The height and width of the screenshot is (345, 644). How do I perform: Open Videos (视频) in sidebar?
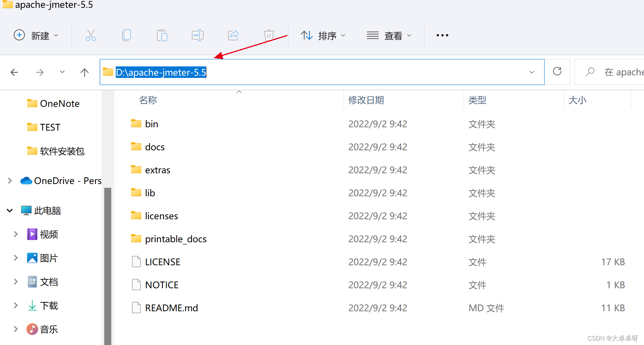pos(42,234)
